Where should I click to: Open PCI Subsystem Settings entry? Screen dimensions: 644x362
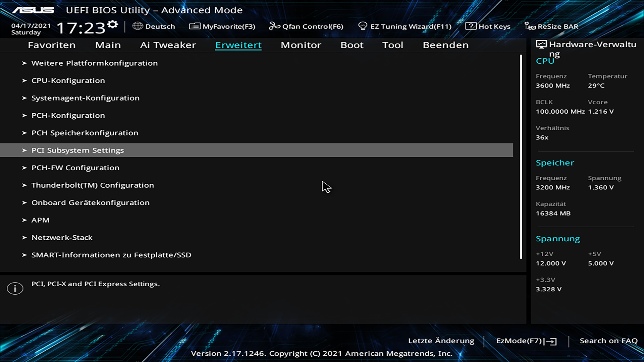point(77,150)
